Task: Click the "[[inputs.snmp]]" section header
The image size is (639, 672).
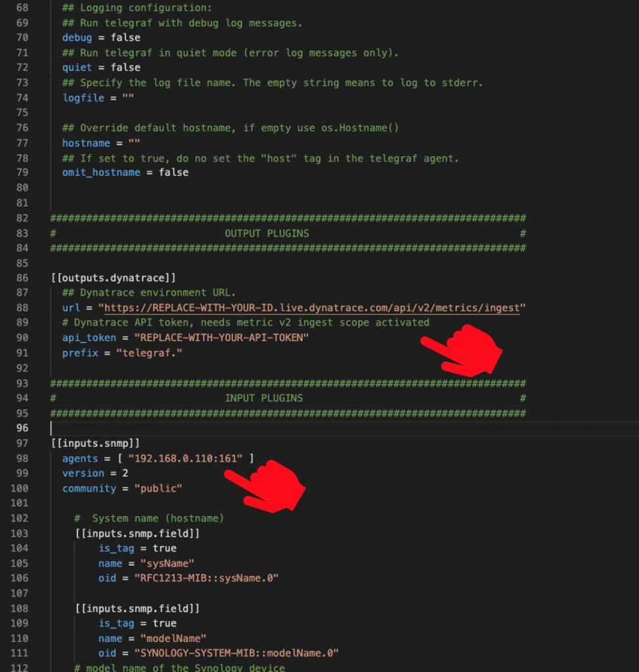Action: pos(95,443)
